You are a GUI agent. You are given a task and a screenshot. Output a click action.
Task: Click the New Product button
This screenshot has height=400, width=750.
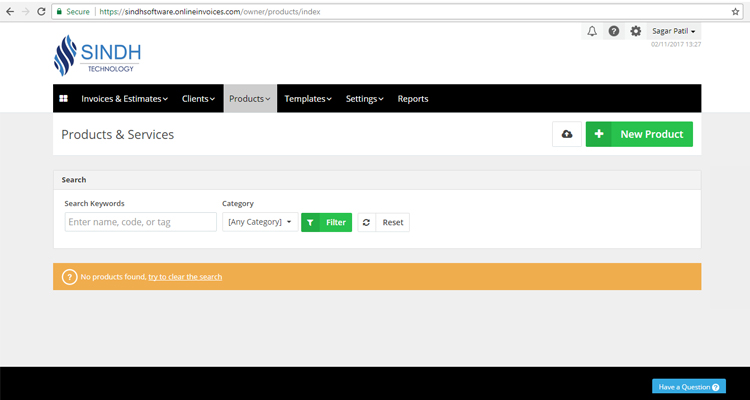coord(639,134)
